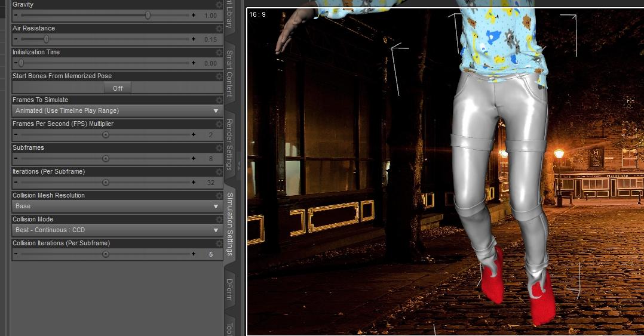Viewport: 644px width, 336px height.
Task: Click the Iterations (Per Subframe) slider handle
Action: click(106, 182)
